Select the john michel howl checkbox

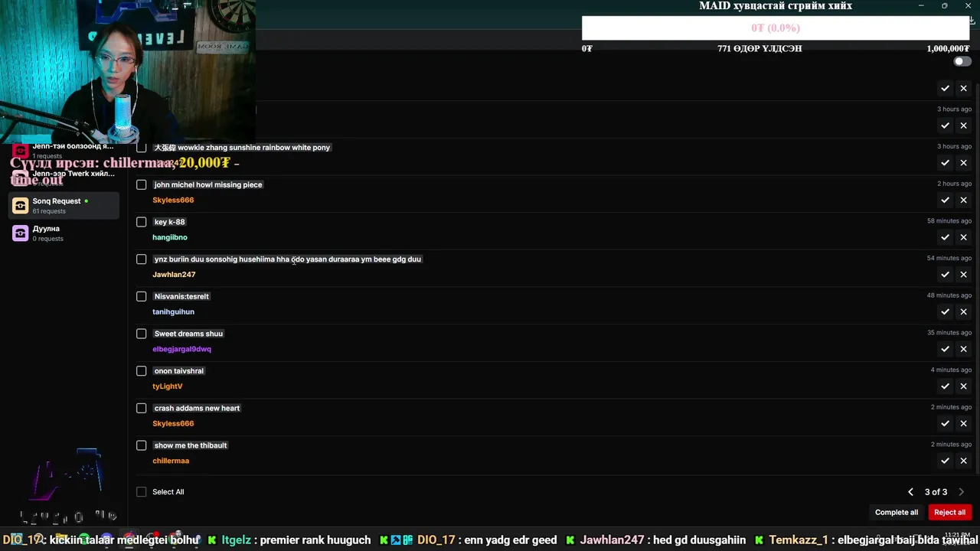coord(142,184)
